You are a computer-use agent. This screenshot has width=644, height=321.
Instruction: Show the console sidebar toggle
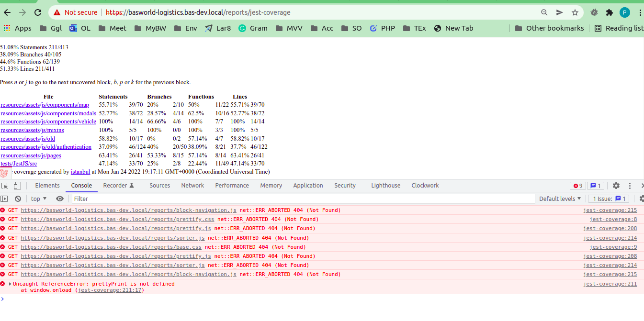(x=4, y=198)
